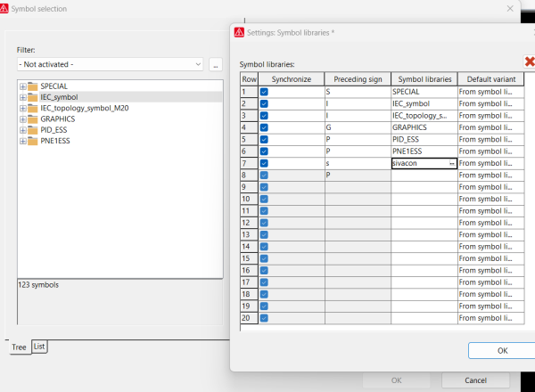The width and height of the screenshot is (535, 392).
Task: Click the empty Symbol libraries cell in row 8
Action: click(x=424, y=176)
